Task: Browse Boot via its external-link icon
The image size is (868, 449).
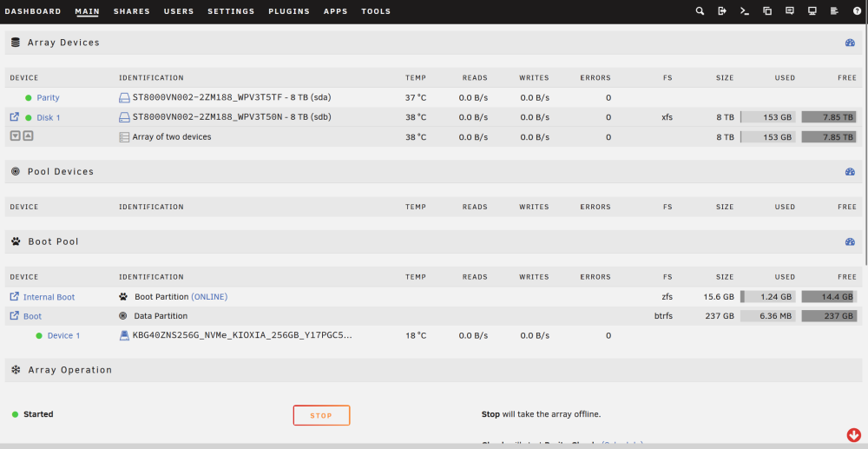Action: pos(15,316)
